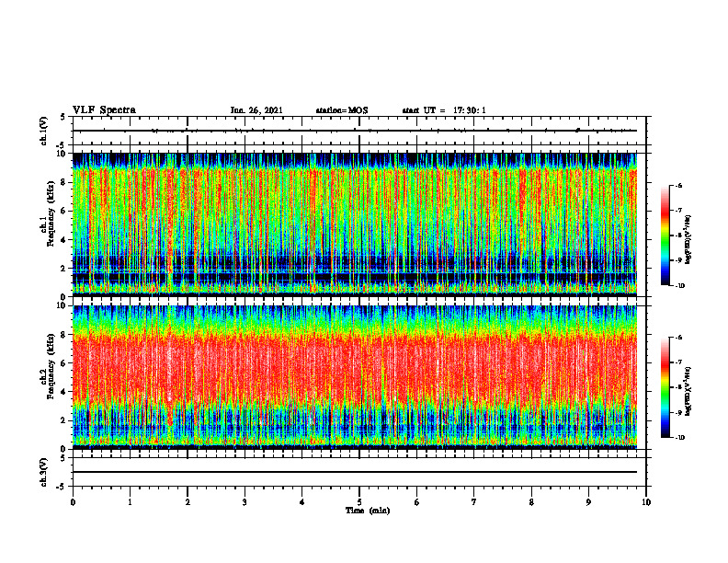Click the "-6" label on ch.2 color bar
Viewport: 728px width, 563px height.
tap(678, 338)
